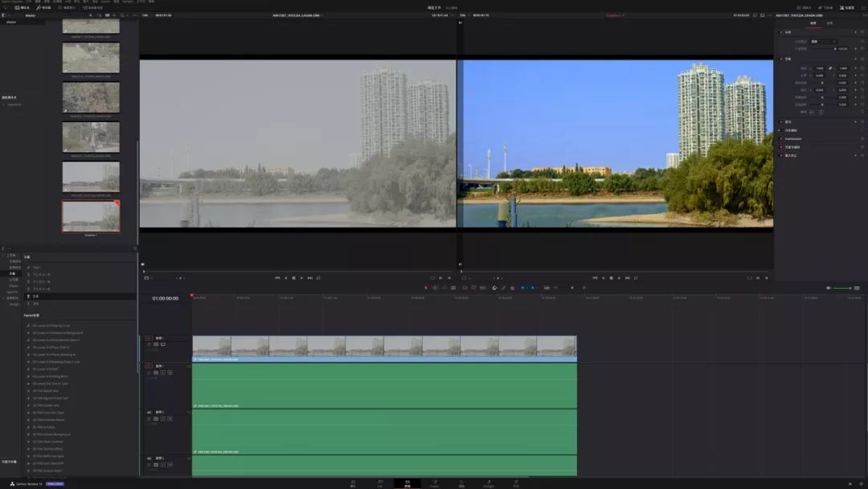Click the Overwrite Clip toolbar icon
Image resolution: width=868 pixels, height=489 pixels.
pos(473,288)
